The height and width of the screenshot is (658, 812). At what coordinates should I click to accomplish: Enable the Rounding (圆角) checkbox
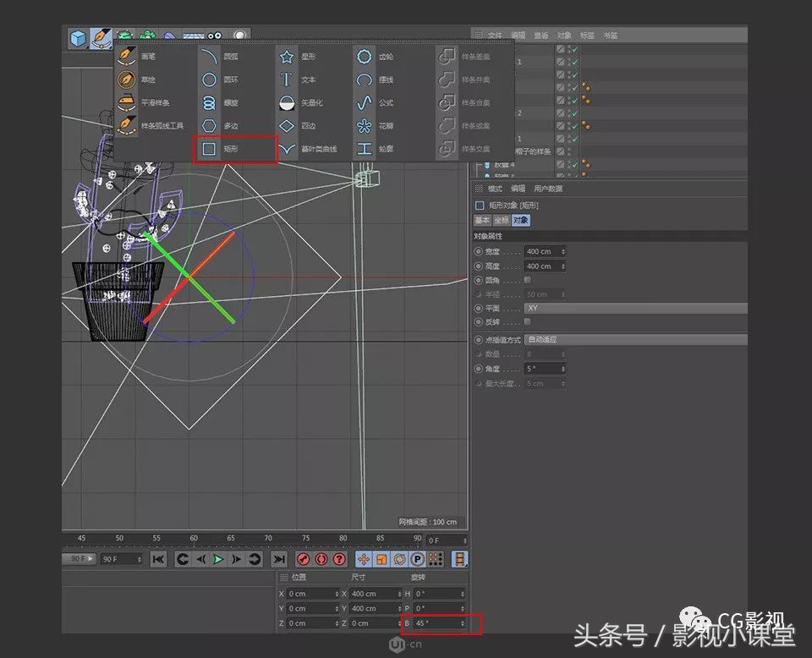tap(526, 279)
